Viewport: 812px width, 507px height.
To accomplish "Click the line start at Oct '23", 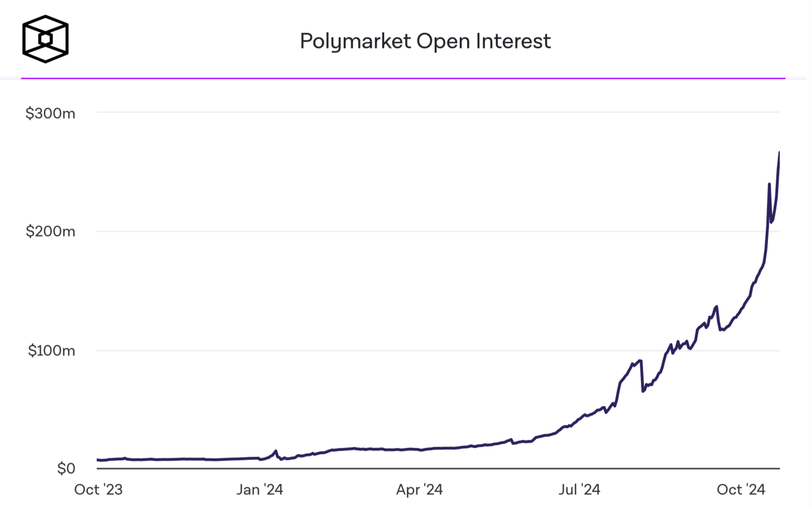I will [98, 460].
